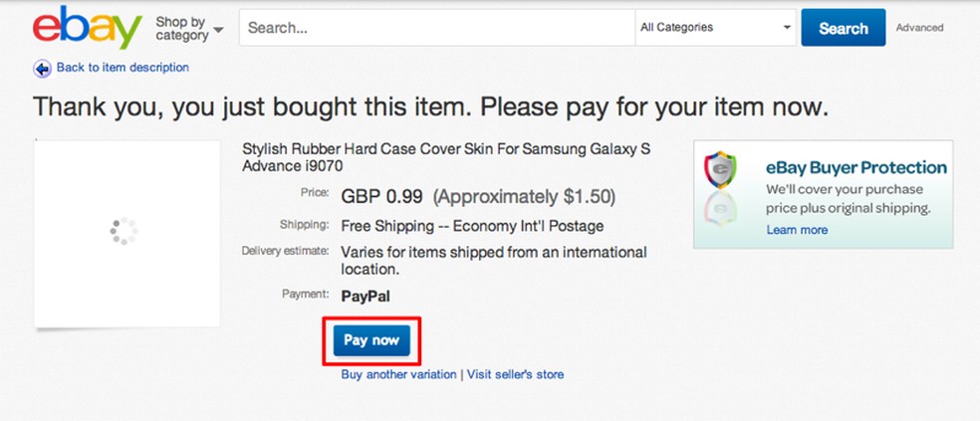This screenshot has width=980, height=421.
Task: Click the eBay logo
Action: click(87, 28)
